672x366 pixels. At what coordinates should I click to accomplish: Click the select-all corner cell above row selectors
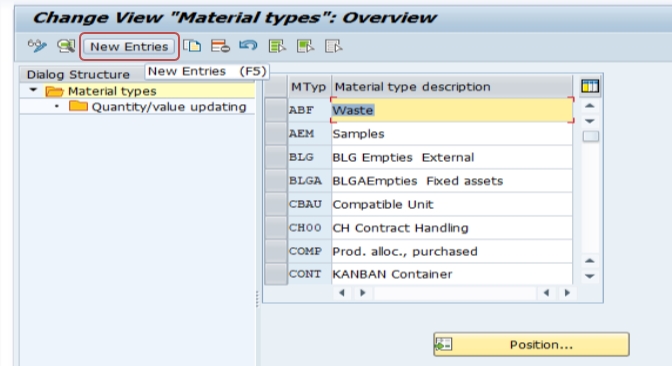point(276,87)
